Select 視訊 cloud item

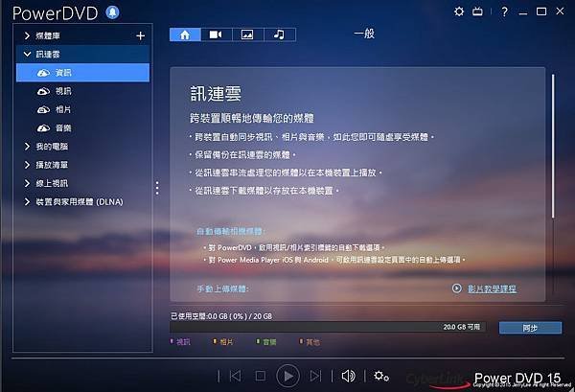pyautogui.click(x=82, y=91)
